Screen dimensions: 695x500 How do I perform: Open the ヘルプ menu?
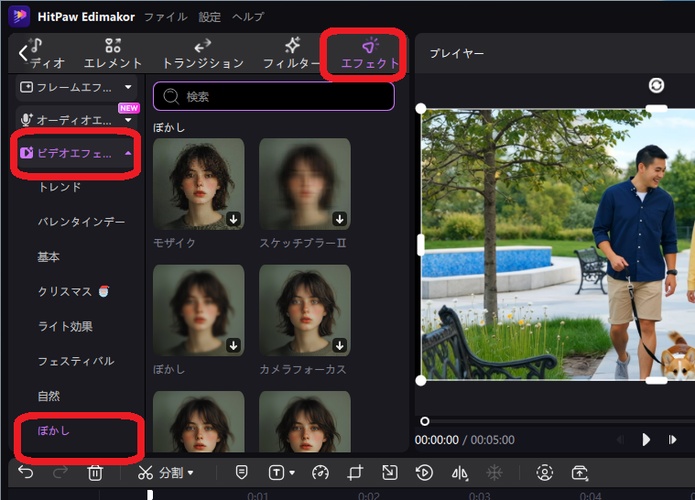[x=248, y=17]
